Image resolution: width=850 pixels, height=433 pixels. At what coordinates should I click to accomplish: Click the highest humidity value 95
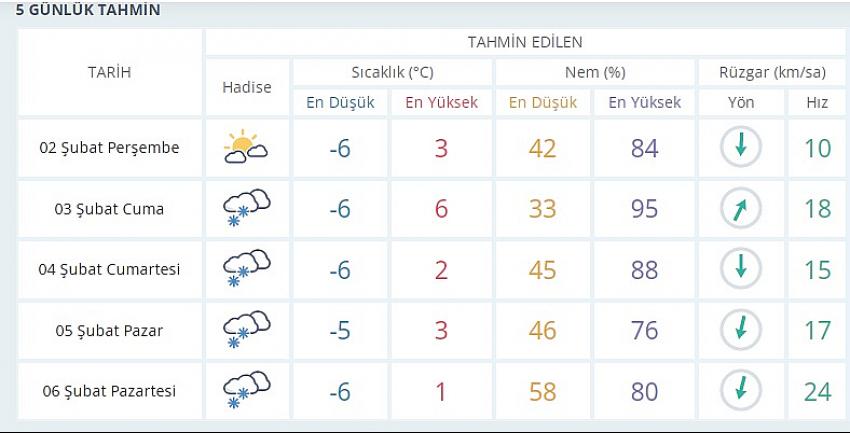click(x=644, y=209)
